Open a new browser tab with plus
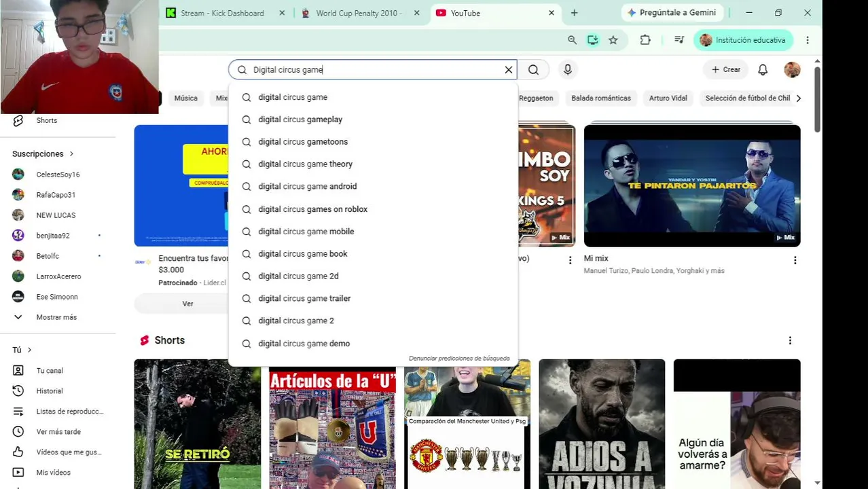 pyautogui.click(x=575, y=13)
